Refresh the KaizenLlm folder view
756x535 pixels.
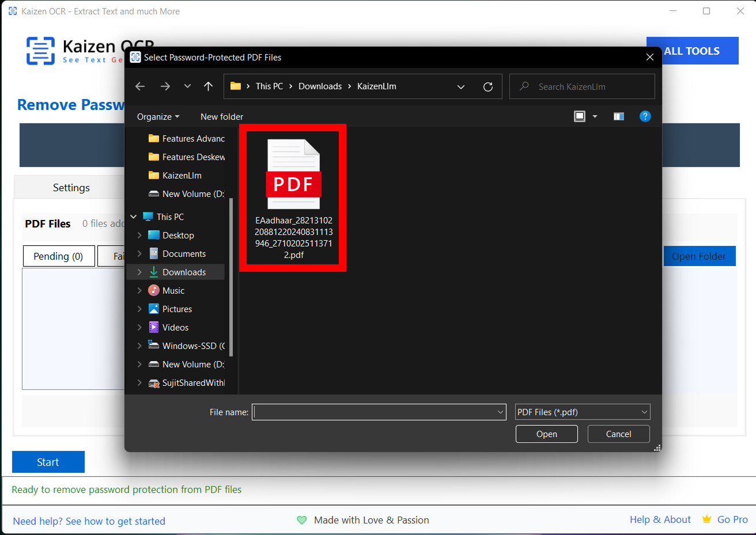[487, 86]
